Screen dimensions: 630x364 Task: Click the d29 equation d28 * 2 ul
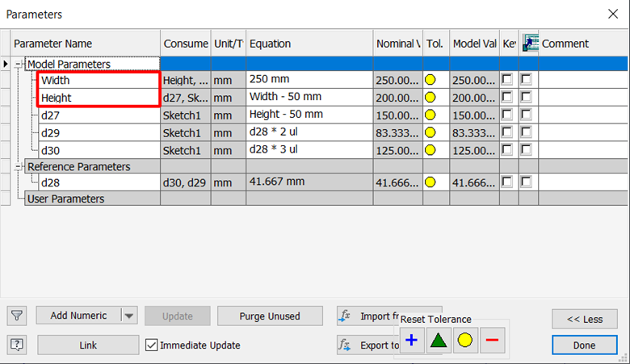pos(309,132)
